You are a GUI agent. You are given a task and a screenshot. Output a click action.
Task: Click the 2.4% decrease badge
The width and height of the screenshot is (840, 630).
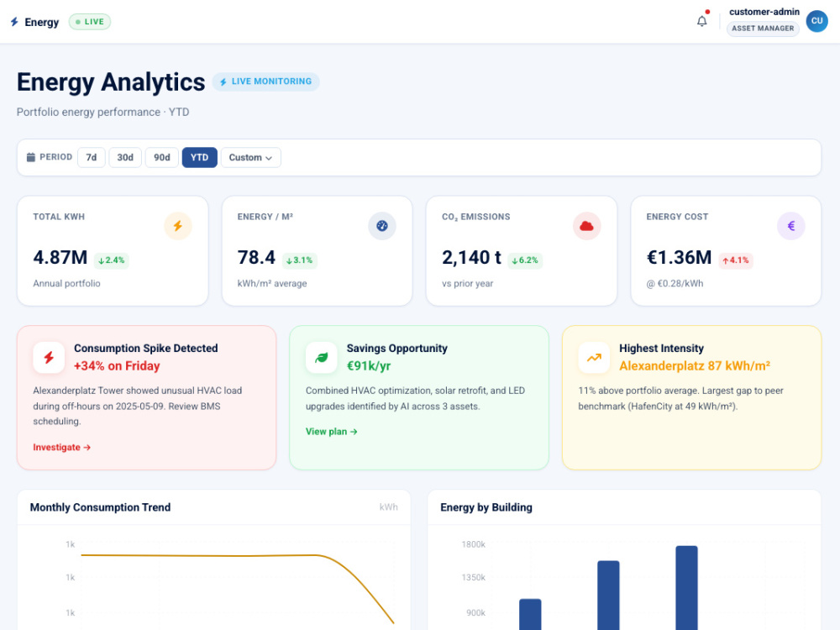click(112, 260)
